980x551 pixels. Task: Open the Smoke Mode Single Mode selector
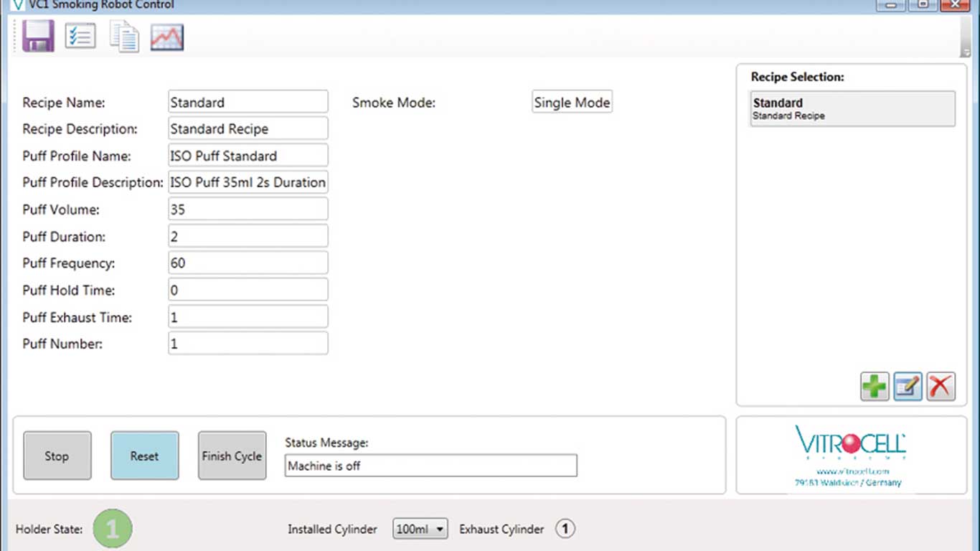572,103
